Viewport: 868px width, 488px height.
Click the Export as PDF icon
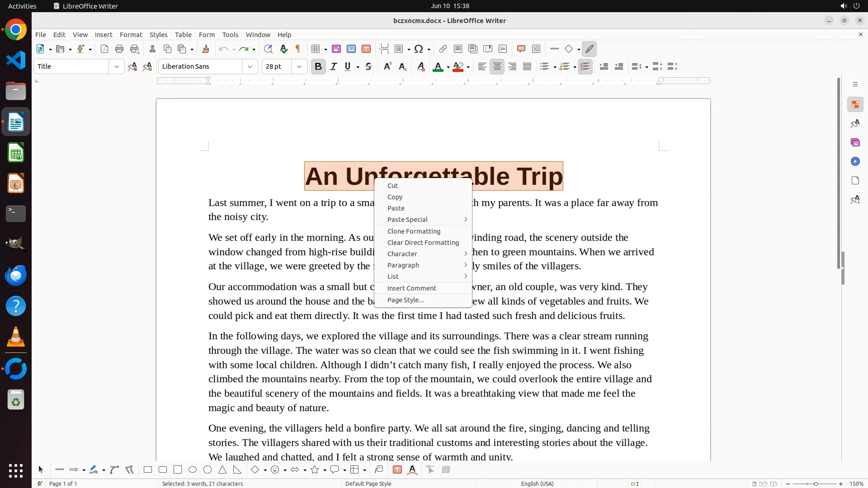tap(104, 49)
